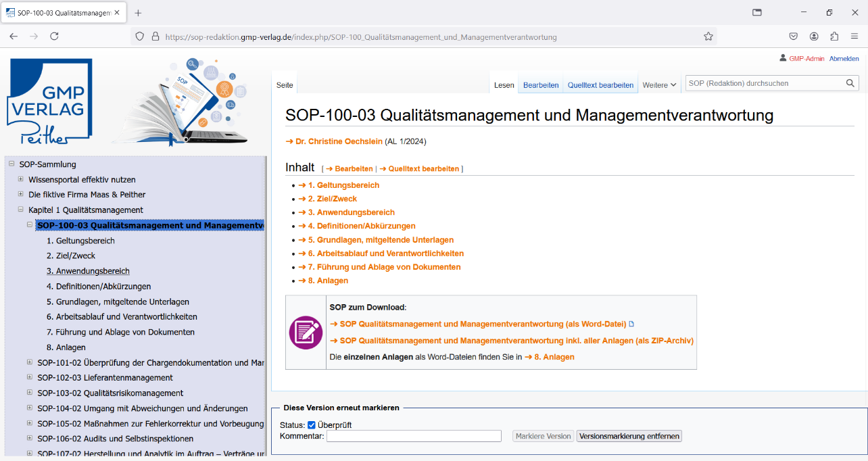Expand SOP-102-03 Lieferantenmanagement node
The height and width of the screenshot is (461, 868).
(30, 377)
